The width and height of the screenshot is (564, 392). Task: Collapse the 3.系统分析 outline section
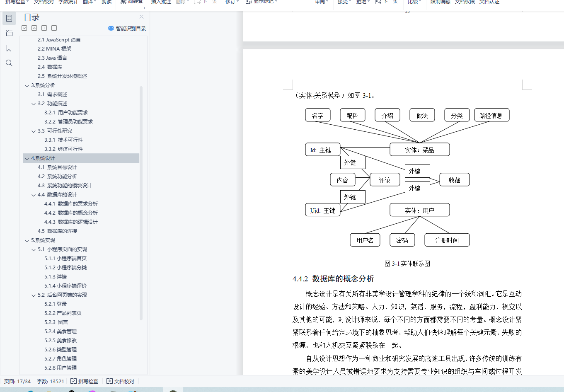point(27,86)
